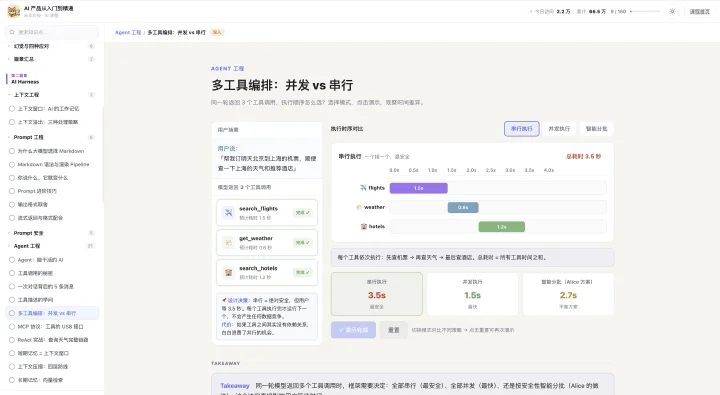This screenshot has width=720, height=395.
Task: Click the course progress bar in the header
Action: click(645, 11)
